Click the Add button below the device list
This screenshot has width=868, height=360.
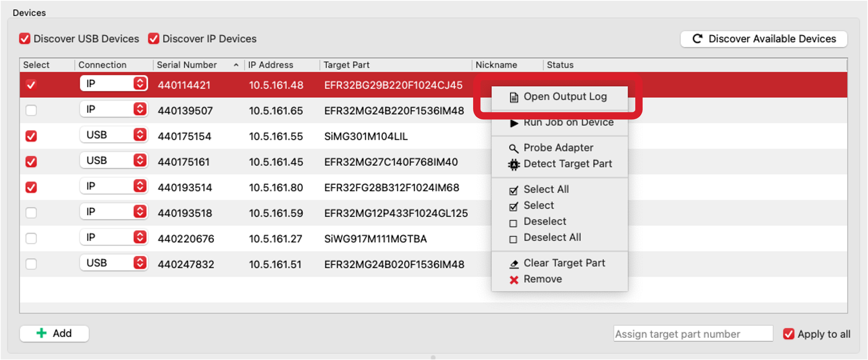54,333
